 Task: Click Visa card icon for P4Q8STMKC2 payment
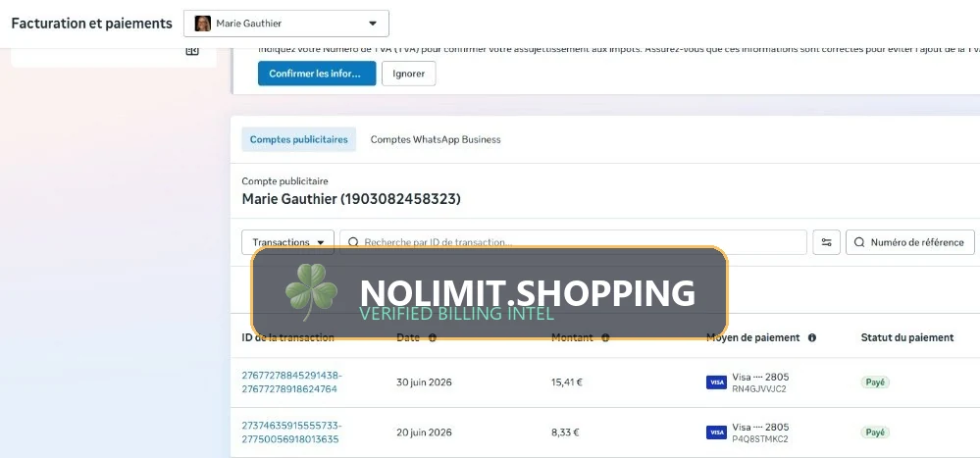716,432
